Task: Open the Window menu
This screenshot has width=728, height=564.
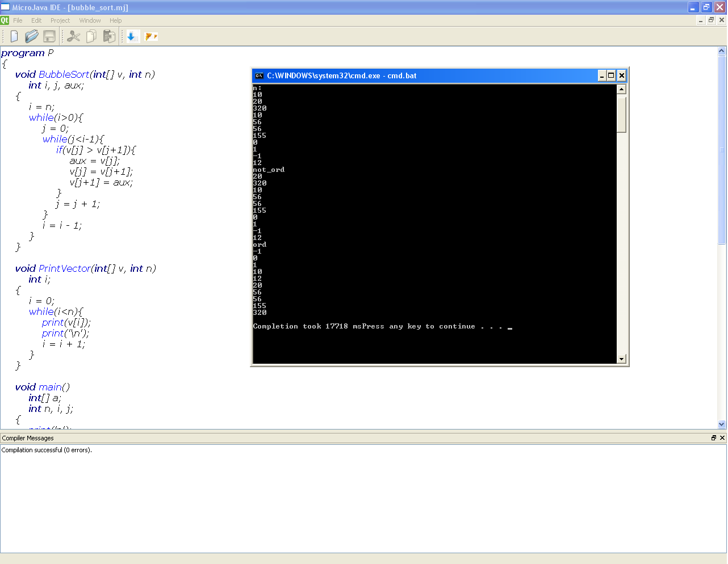Action: coord(90,20)
